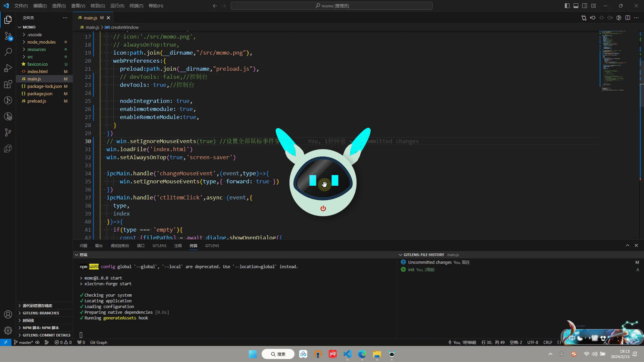Collapse the MOMO root folder
Screen dimensions: 644x362
[x=45, y=27]
